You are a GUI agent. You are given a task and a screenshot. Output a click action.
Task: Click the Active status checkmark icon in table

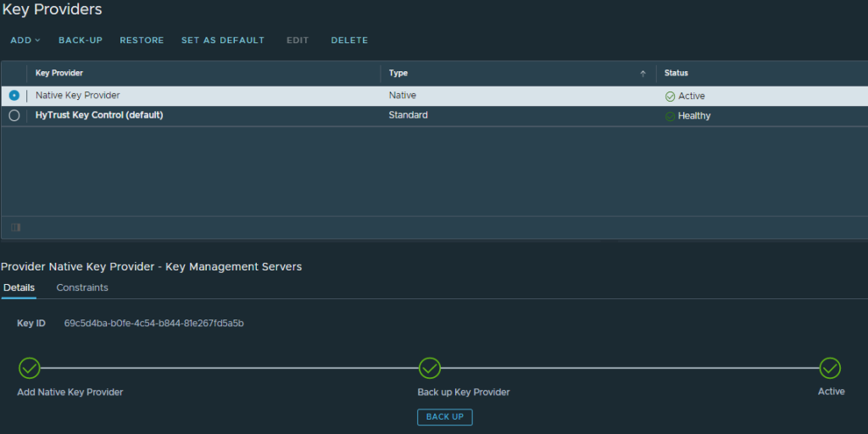tap(670, 97)
